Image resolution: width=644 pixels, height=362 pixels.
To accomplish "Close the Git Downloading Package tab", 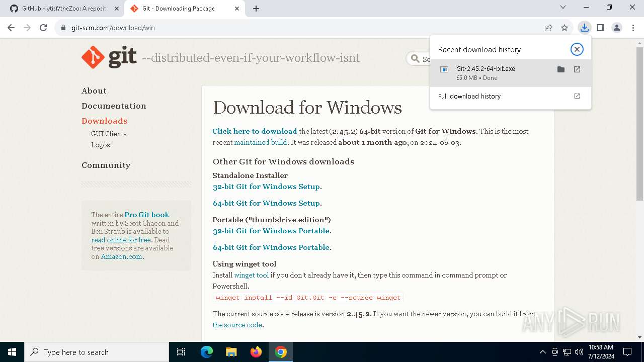I will (236, 9).
